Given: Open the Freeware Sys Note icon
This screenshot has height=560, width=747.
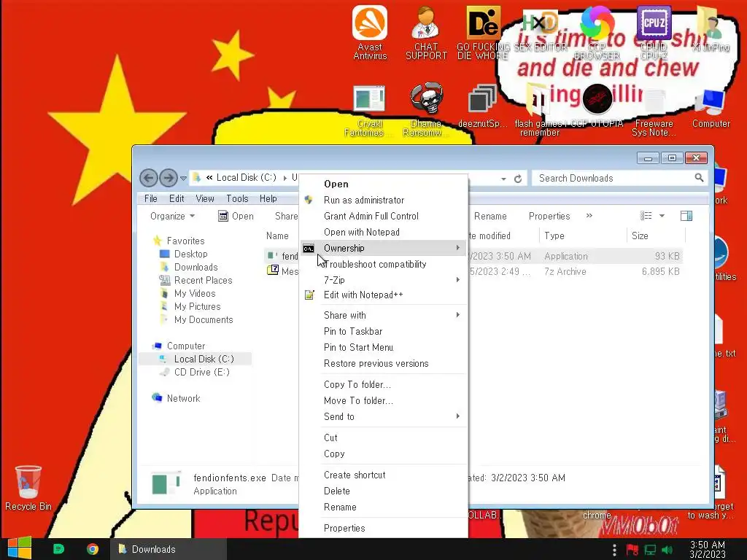Looking at the screenshot, I should pyautogui.click(x=654, y=112).
